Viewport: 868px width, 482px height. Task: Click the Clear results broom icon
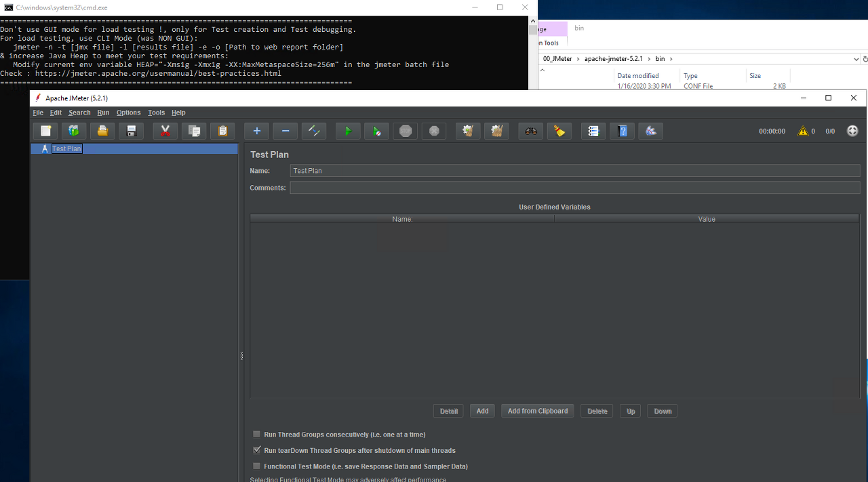(x=467, y=131)
